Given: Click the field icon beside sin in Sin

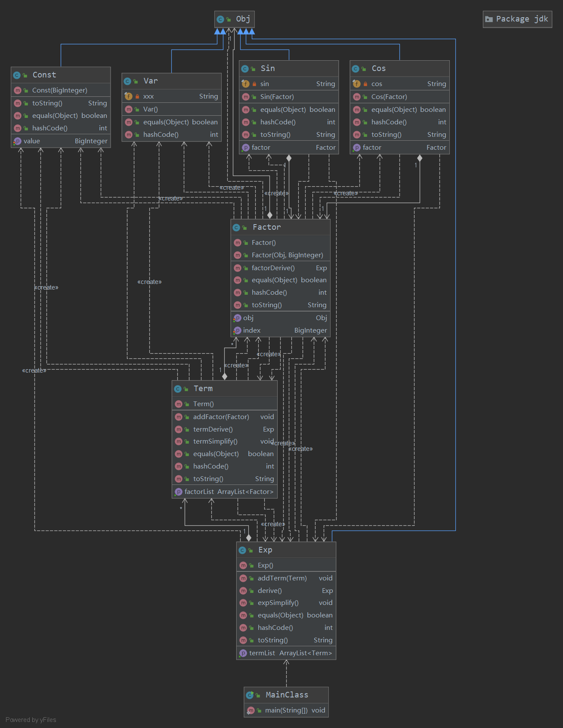Looking at the screenshot, I should [x=245, y=84].
